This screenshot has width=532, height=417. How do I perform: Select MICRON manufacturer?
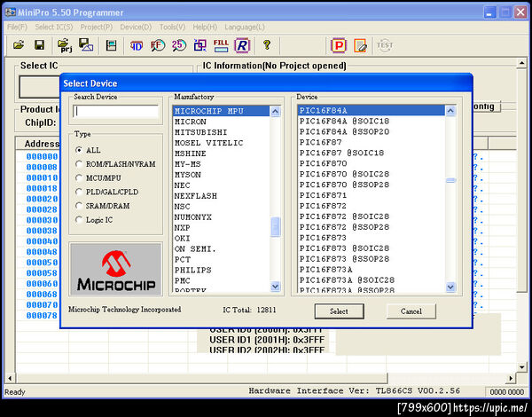[x=221, y=122]
